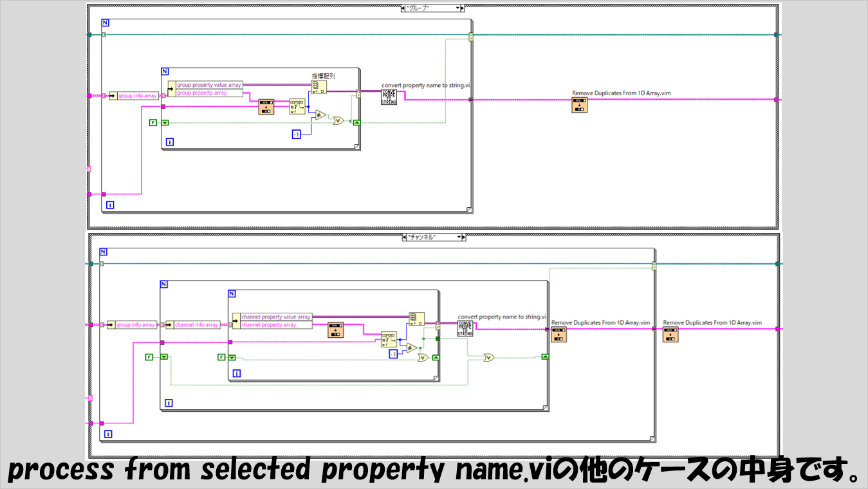Click the OR gate right of チャンネル string converter
This screenshot has width=868, height=489.
[x=490, y=357]
